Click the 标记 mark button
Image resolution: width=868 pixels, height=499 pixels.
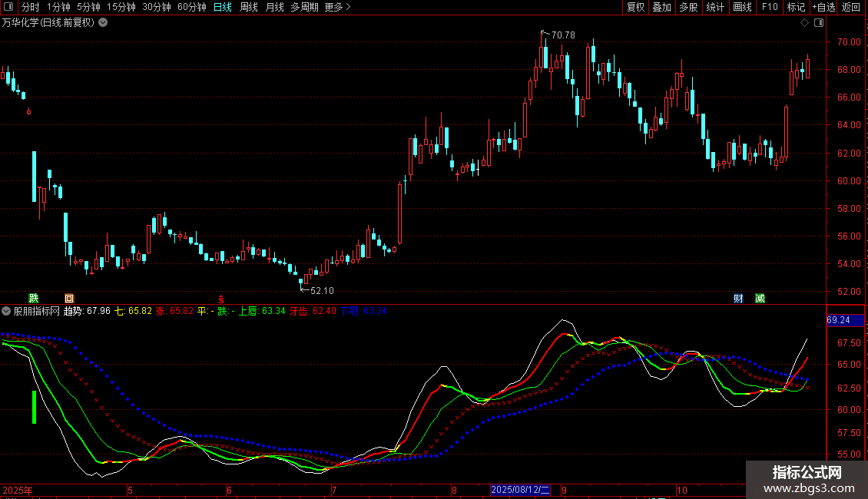[796, 7]
